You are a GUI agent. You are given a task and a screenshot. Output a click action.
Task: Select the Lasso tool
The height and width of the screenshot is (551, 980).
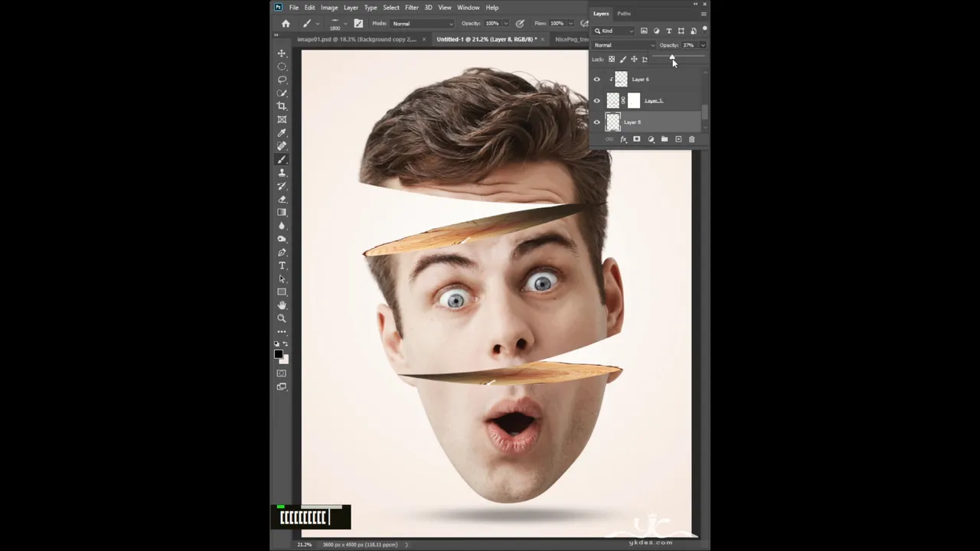pos(282,80)
